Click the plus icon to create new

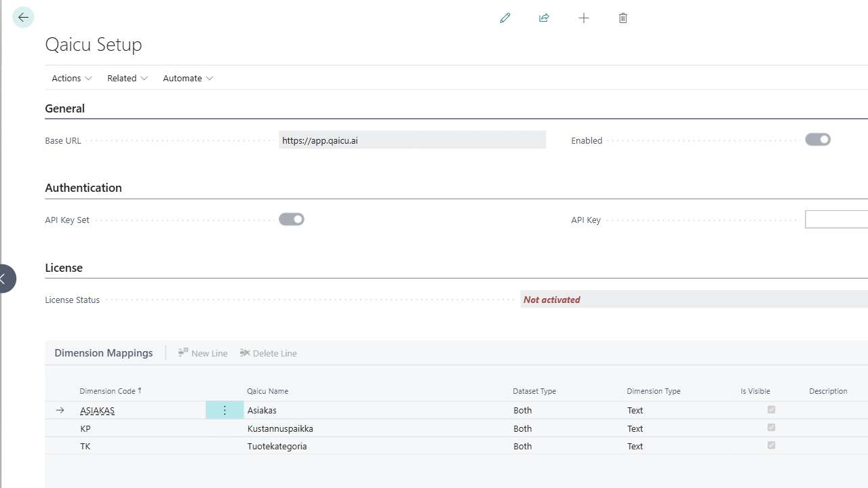(584, 18)
